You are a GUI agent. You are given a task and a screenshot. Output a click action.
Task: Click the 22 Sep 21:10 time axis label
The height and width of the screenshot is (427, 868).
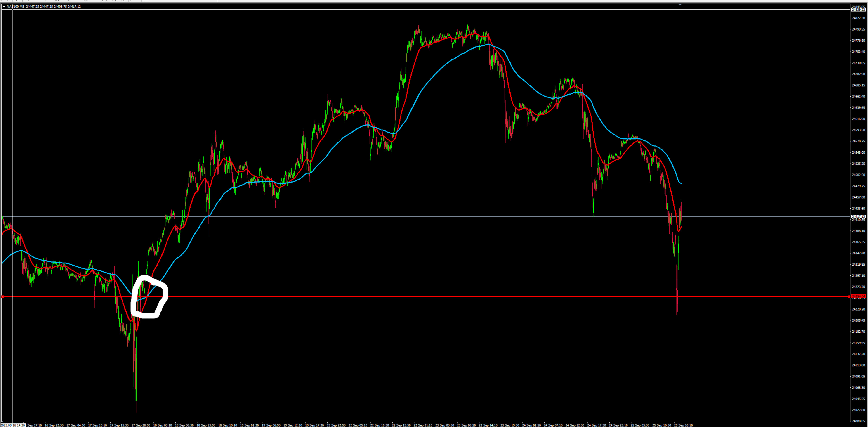(x=423, y=425)
